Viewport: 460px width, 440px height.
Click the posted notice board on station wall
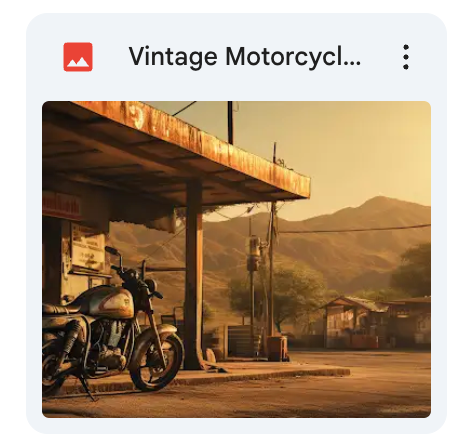coord(88,247)
